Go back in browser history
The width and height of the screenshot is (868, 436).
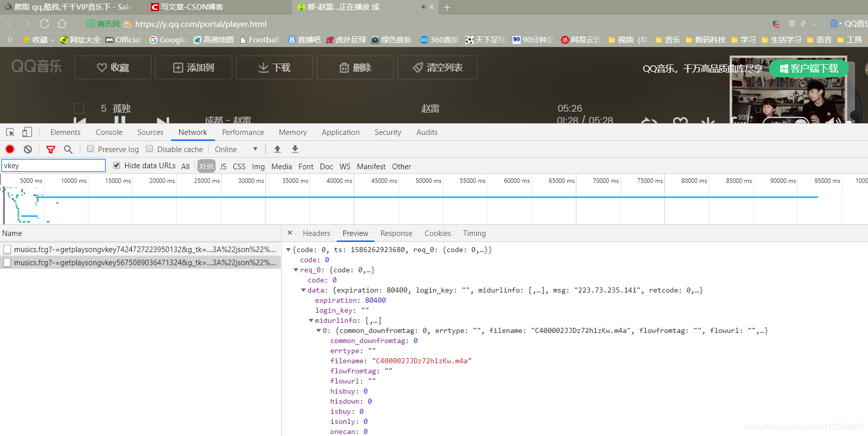point(9,24)
